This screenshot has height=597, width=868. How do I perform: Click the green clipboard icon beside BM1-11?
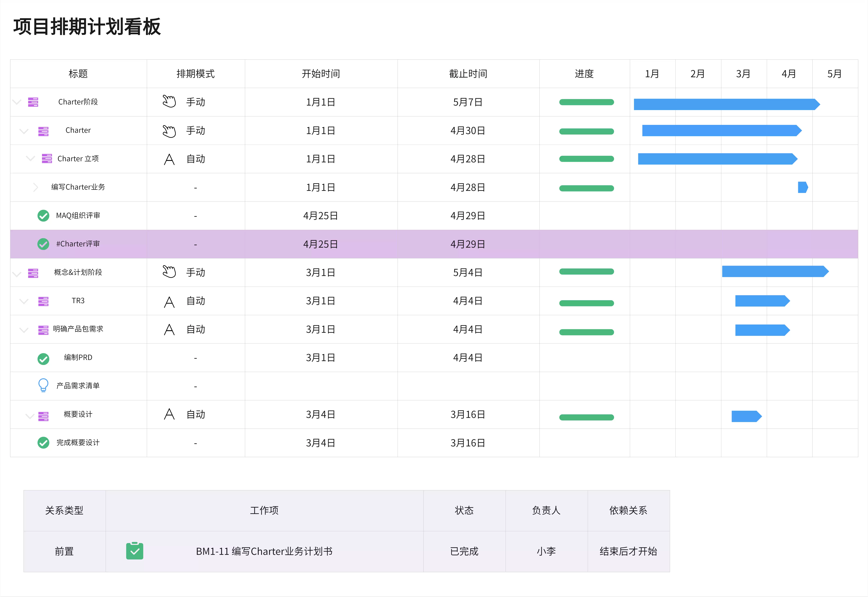point(135,551)
